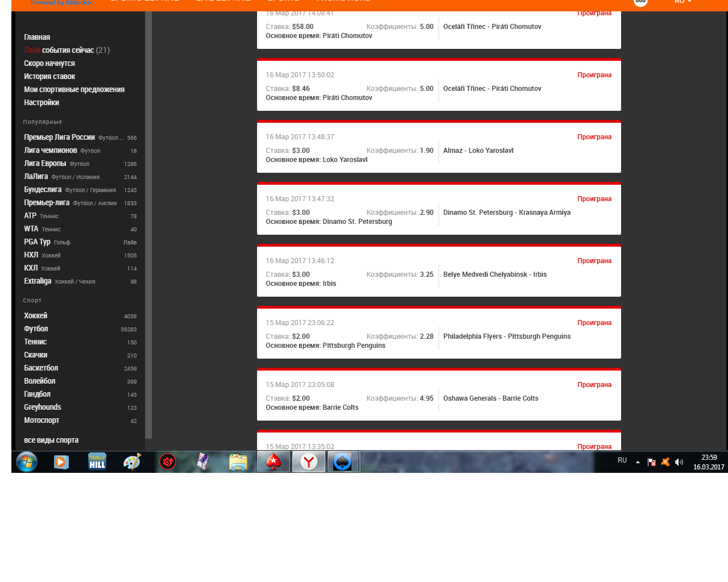Click Almaz - Loko Yaroslavl match

point(478,151)
